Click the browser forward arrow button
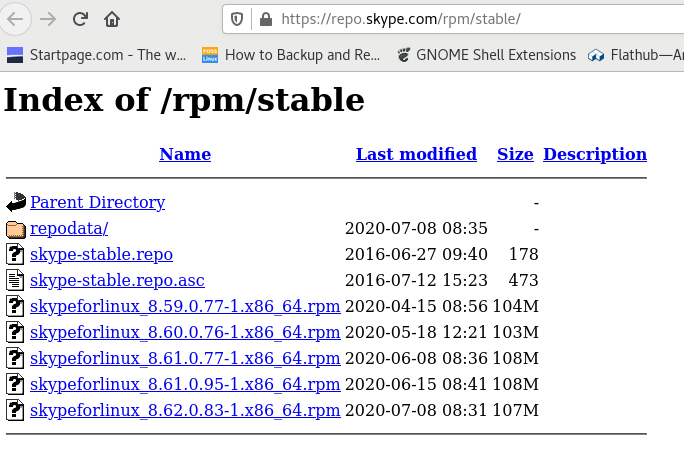Image resolution: width=684 pixels, height=454 pixels. pyautogui.click(x=48, y=19)
